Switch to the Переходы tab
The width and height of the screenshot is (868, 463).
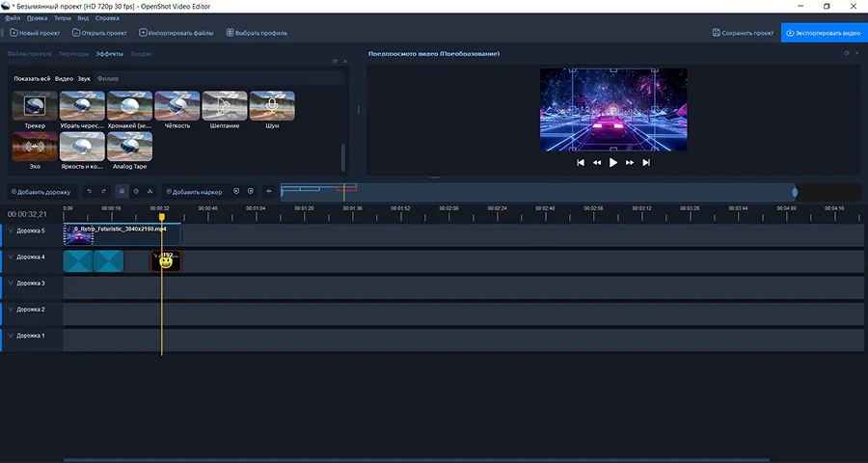tap(73, 54)
